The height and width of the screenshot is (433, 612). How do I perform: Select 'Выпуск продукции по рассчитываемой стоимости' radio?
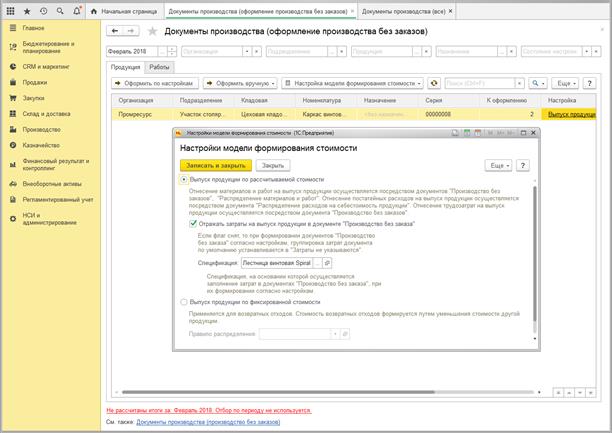tap(182, 179)
